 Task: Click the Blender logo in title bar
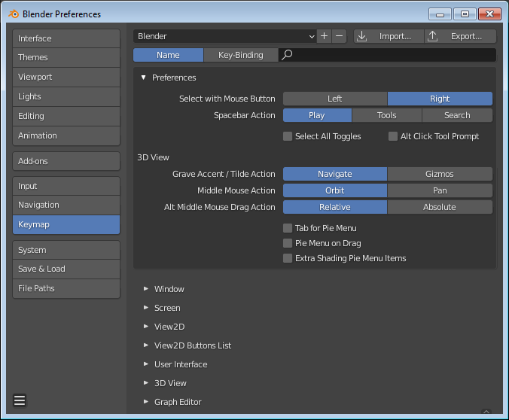pyautogui.click(x=14, y=14)
